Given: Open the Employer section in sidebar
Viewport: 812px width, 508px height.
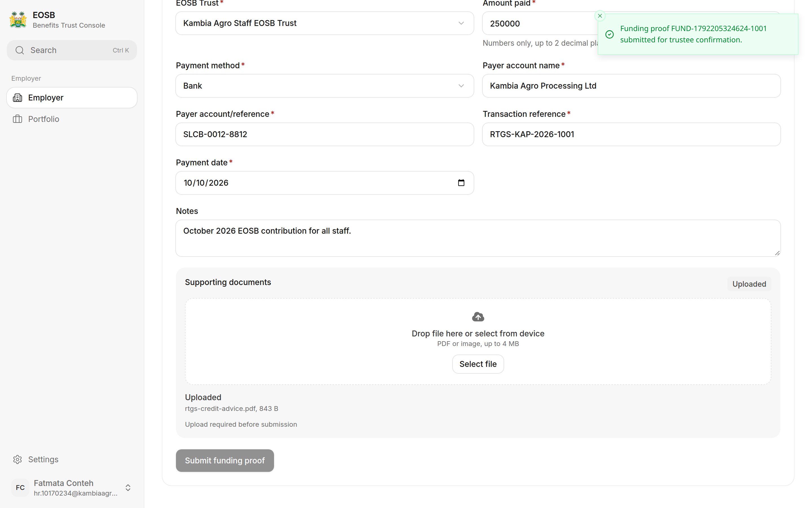Looking at the screenshot, I should point(72,98).
